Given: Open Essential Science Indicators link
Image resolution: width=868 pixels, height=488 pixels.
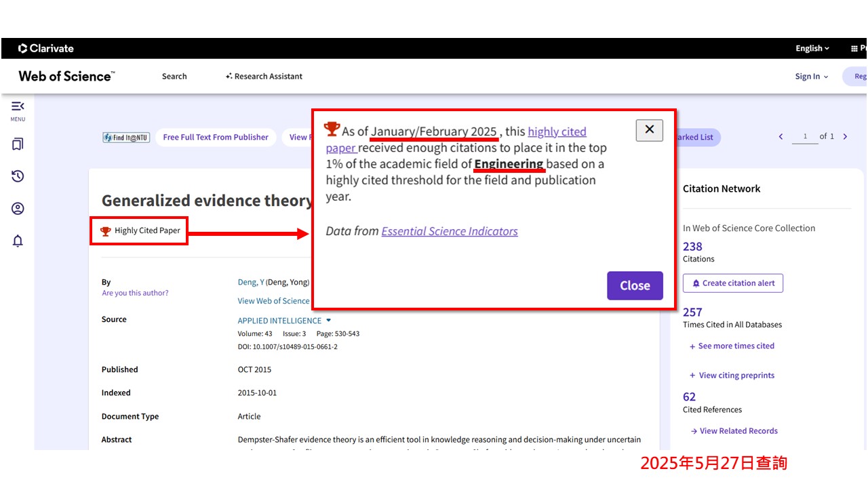Looking at the screenshot, I should pos(450,231).
